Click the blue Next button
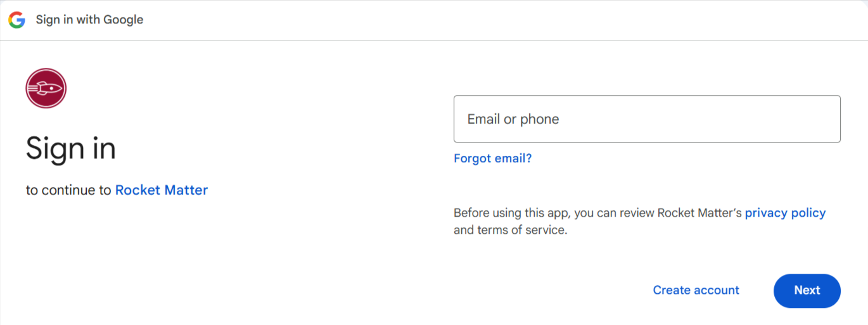This screenshot has height=325, width=868. coord(807,290)
